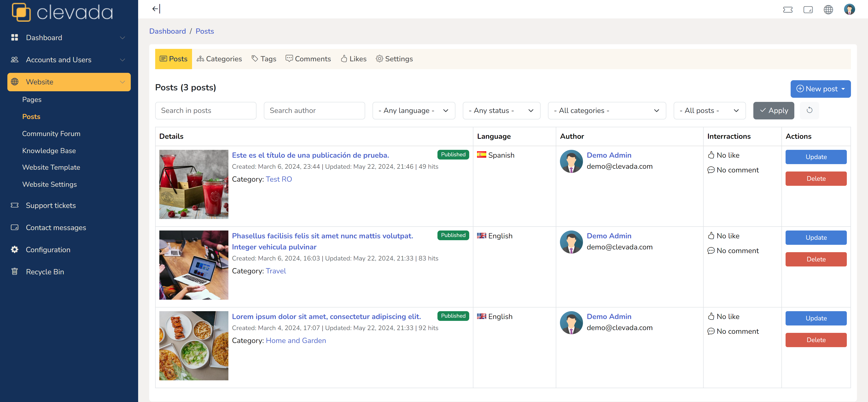Click the Website globe icon in sidebar
The image size is (868, 402).
pyautogui.click(x=15, y=82)
